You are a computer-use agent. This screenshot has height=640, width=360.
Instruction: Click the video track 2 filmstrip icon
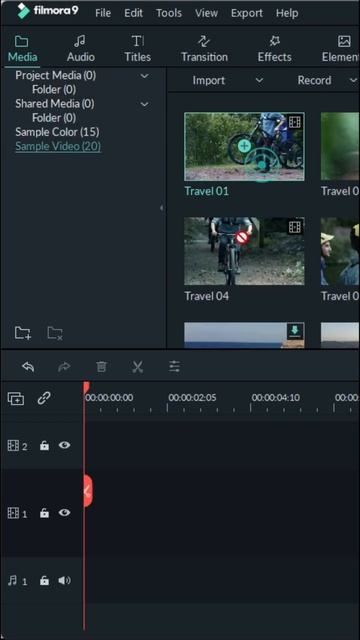click(13, 445)
